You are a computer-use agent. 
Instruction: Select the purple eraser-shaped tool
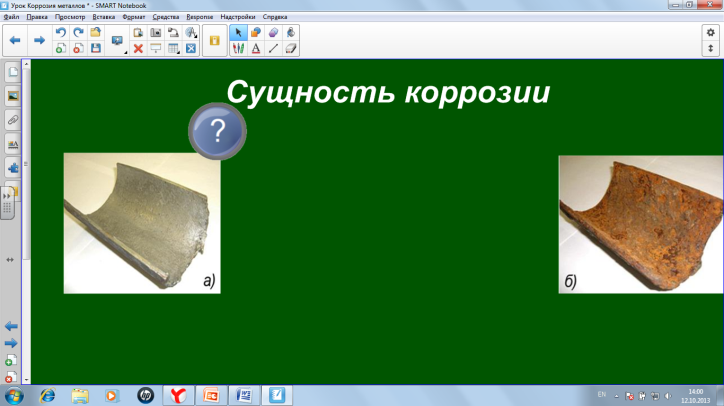(x=273, y=32)
